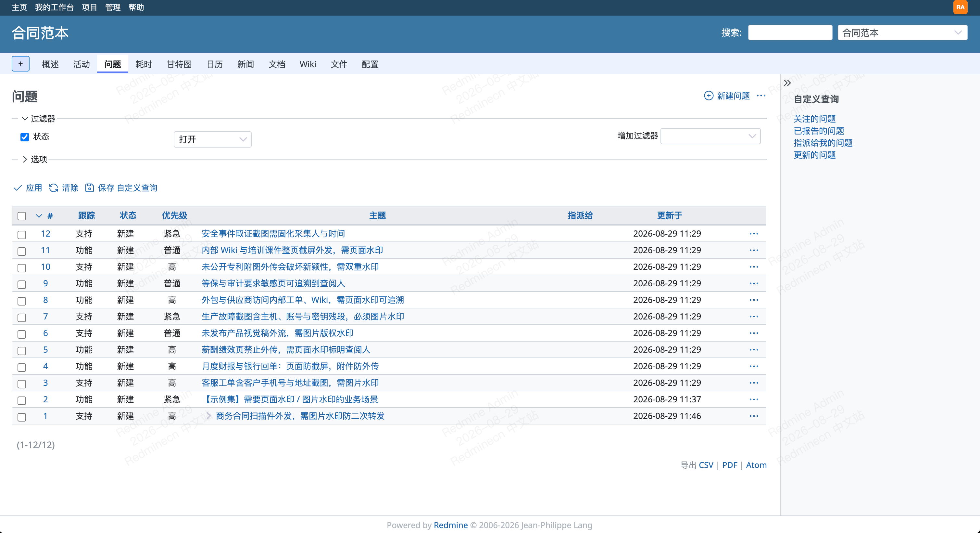Switch to the 甘特图 tab

click(x=179, y=64)
